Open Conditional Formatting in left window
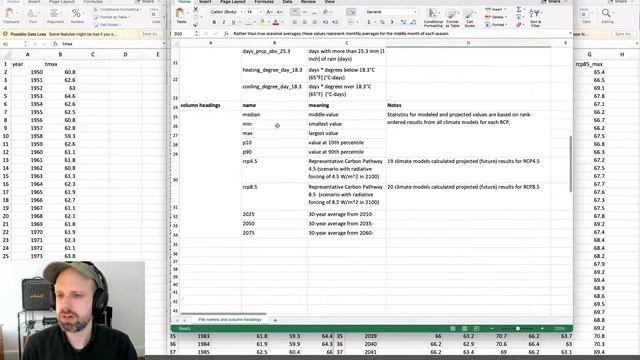Viewport: 640px width, 360px height. click(118, 9)
